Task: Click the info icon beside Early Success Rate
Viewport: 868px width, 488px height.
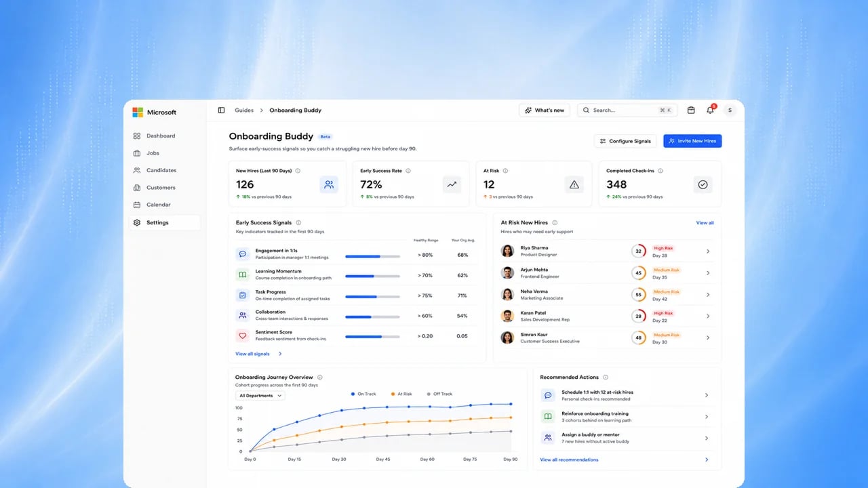Action: tap(408, 171)
